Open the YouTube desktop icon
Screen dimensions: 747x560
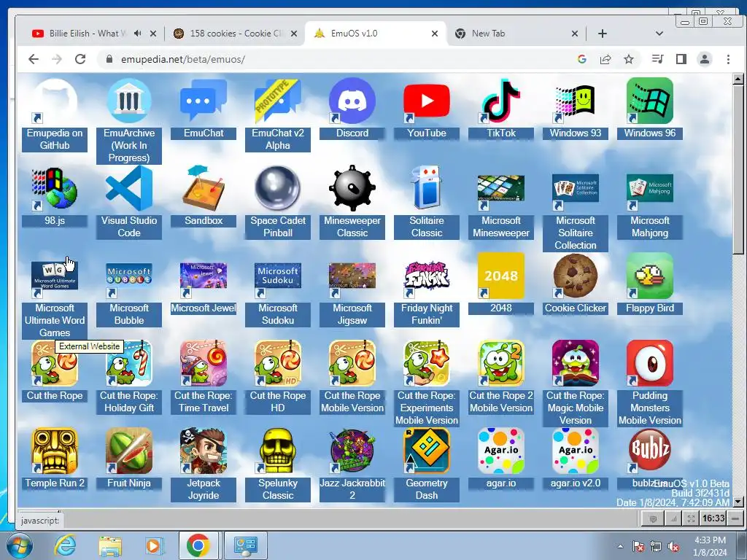(426, 101)
